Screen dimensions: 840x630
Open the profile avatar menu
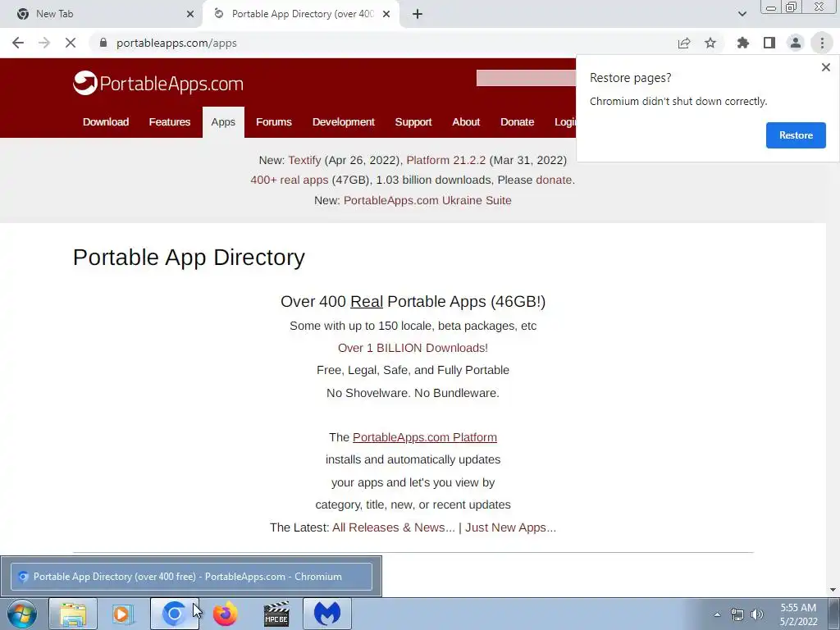click(x=796, y=43)
